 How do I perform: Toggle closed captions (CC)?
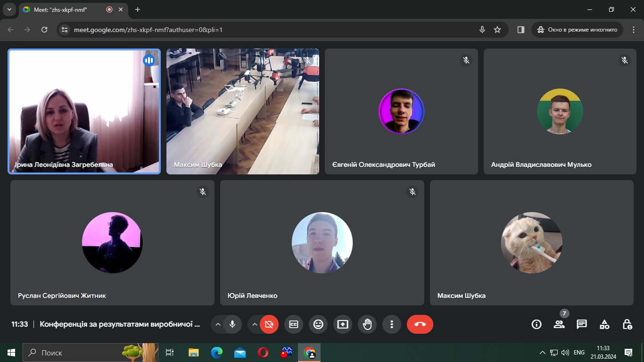(294, 324)
